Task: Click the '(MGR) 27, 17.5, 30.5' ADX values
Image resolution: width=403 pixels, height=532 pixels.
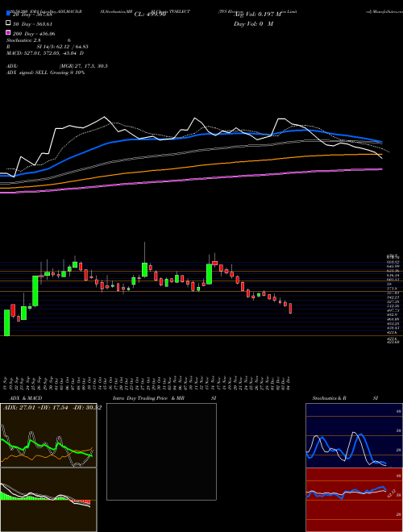Action: [84, 66]
